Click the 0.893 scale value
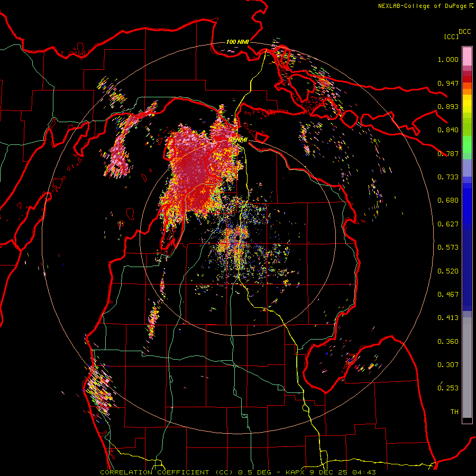The width and height of the screenshot is (476, 476). (x=448, y=106)
